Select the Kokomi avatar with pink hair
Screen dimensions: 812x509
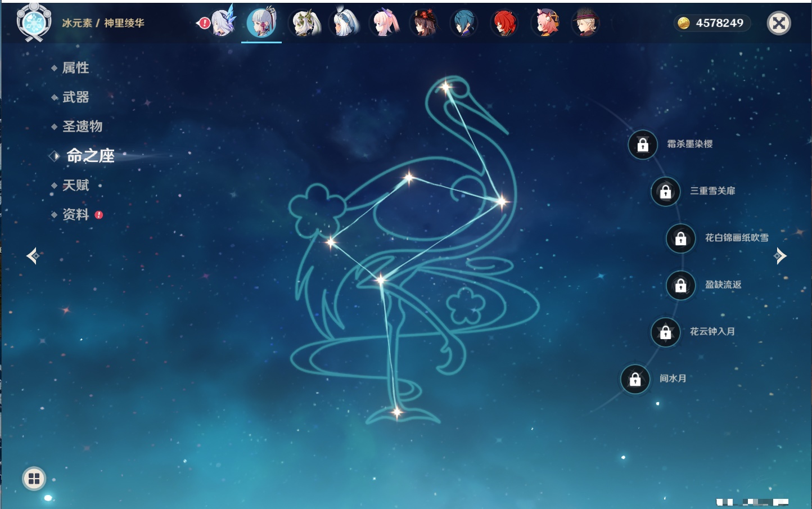pos(385,23)
